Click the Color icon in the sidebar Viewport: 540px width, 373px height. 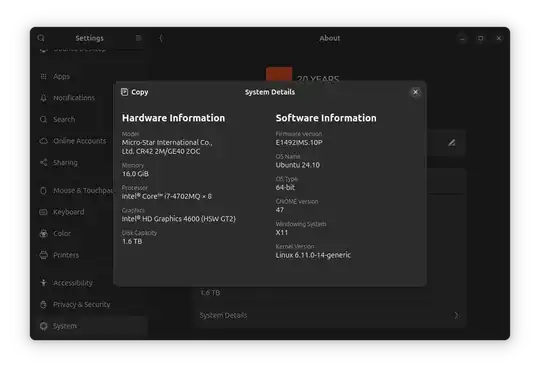coord(43,234)
